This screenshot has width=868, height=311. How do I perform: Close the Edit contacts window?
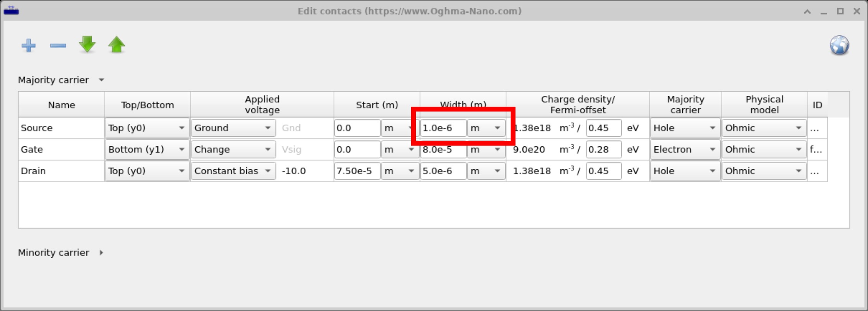click(x=856, y=11)
